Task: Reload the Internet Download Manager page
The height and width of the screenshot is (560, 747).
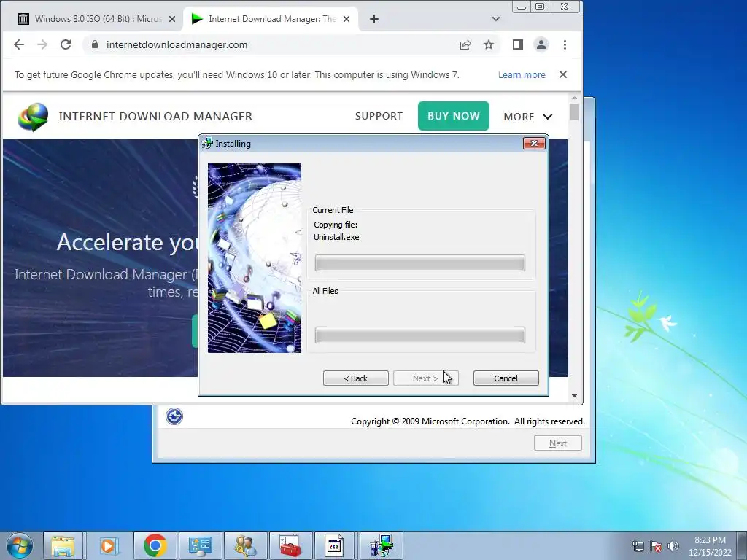Action: click(x=66, y=44)
